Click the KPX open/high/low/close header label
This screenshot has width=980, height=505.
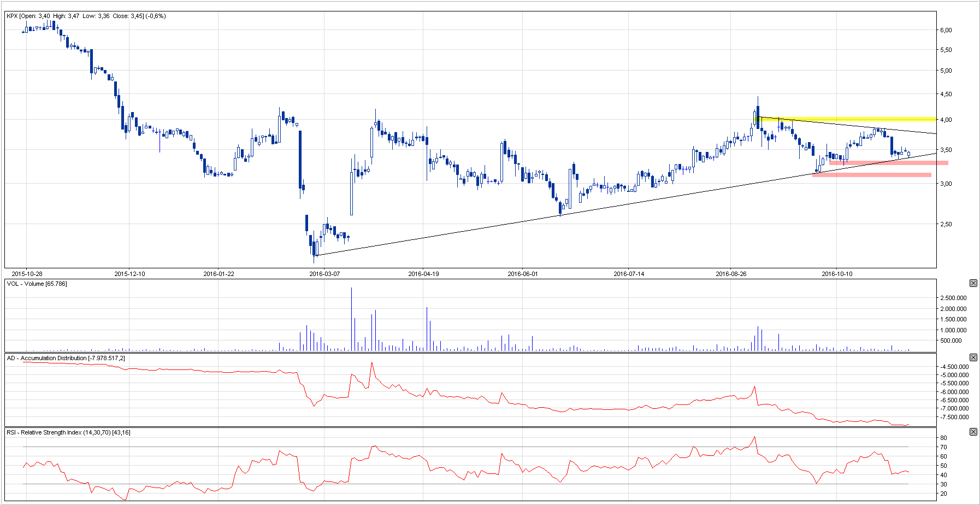[x=86, y=16]
